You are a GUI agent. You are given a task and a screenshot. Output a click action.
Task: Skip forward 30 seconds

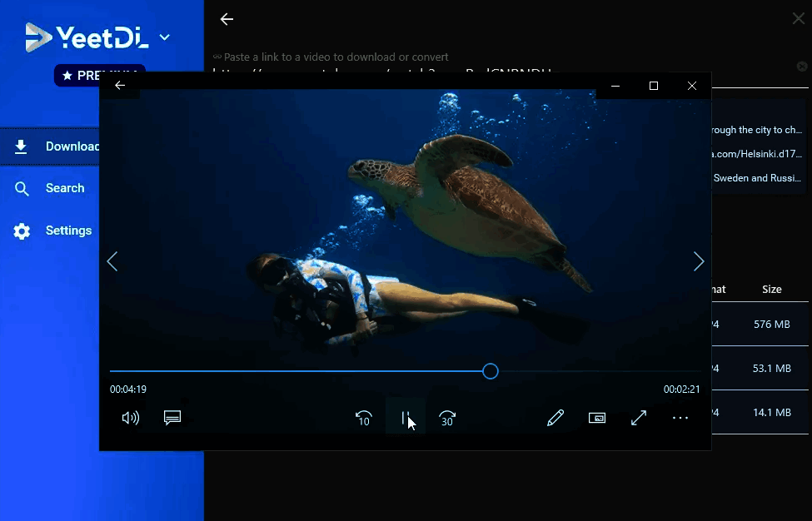[x=447, y=418]
